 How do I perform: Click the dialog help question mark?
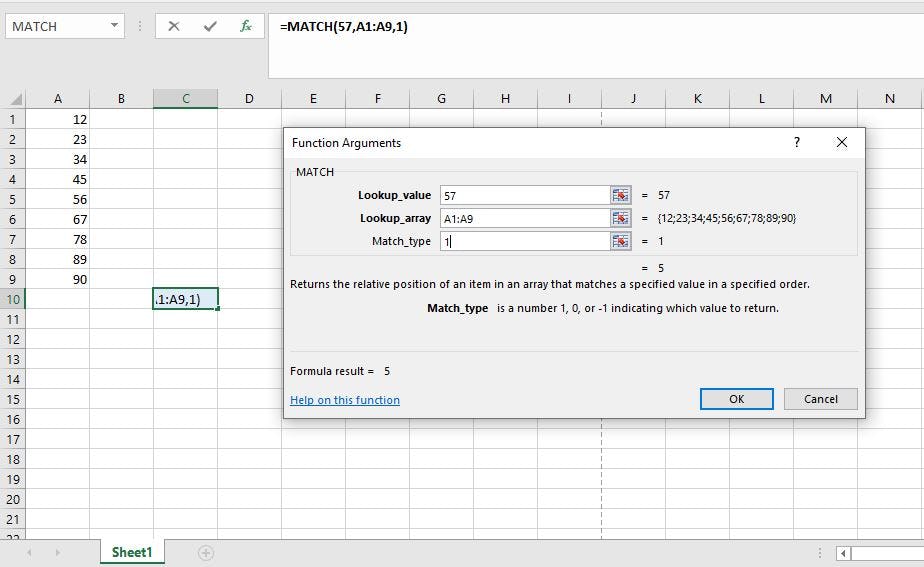[797, 142]
